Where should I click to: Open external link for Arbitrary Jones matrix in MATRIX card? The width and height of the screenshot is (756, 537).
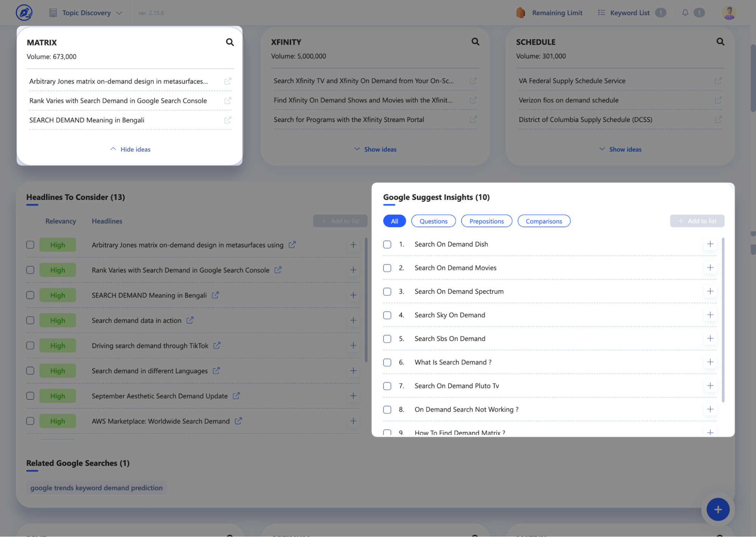[x=228, y=81]
